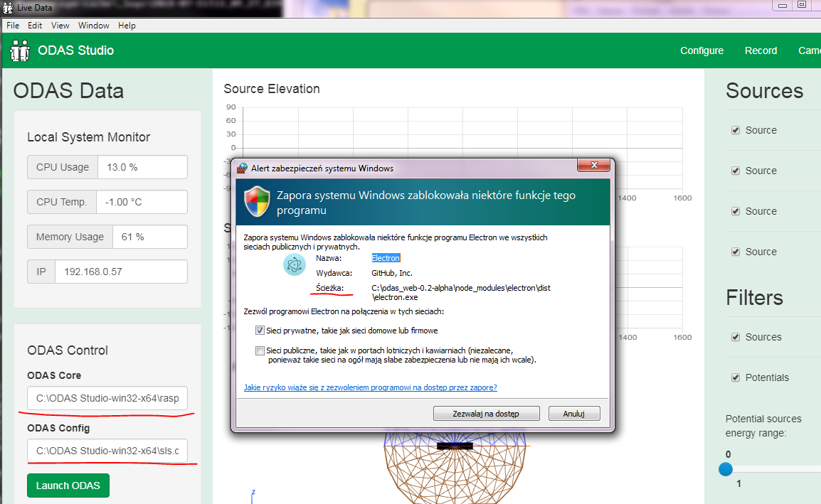Screen dimensions: 821x504
Task: Toggle the second Source checkbox
Action: pyautogui.click(x=736, y=171)
